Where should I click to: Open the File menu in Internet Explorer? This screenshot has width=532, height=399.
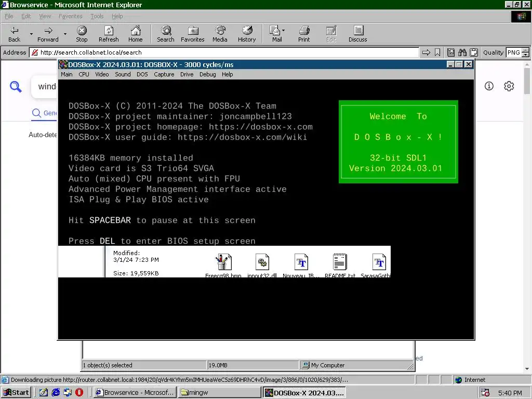pos(9,16)
